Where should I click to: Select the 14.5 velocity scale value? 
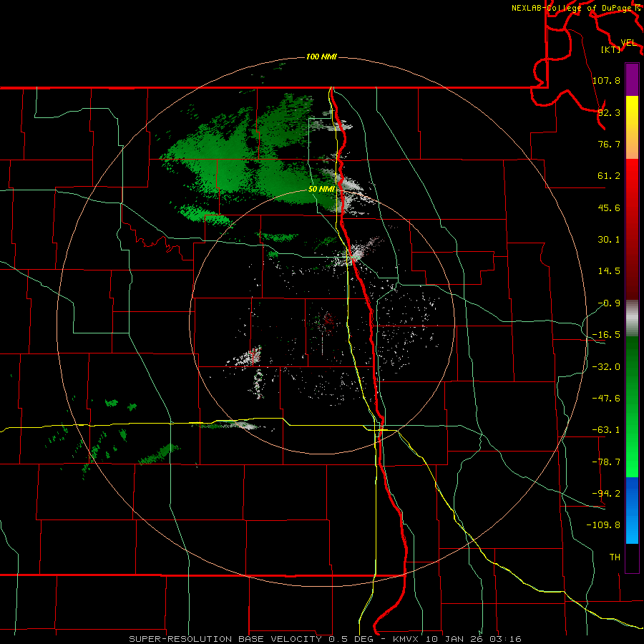pyautogui.click(x=609, y=271)
